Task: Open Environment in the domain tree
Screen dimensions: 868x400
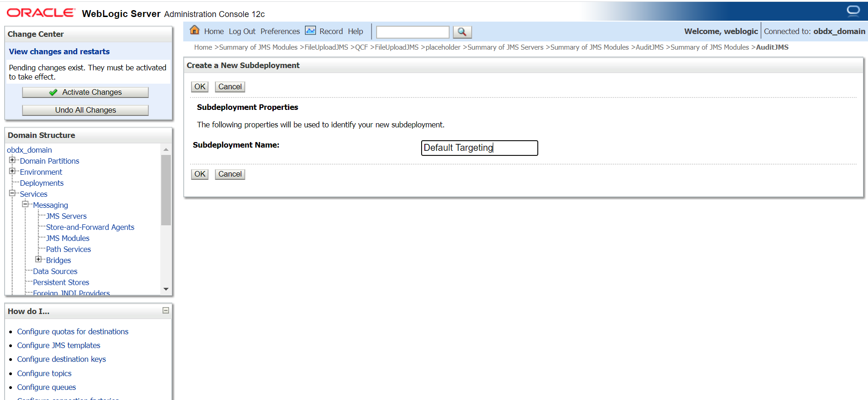Action: tap(41, 172)
